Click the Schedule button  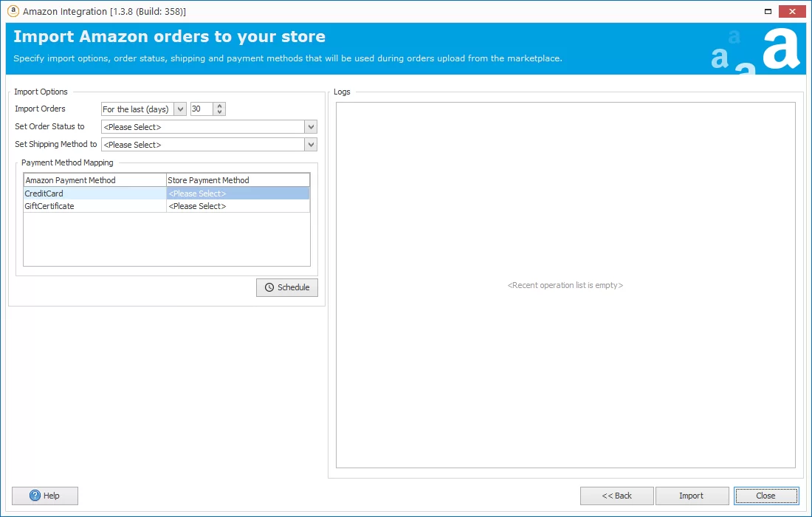point(287,287)
